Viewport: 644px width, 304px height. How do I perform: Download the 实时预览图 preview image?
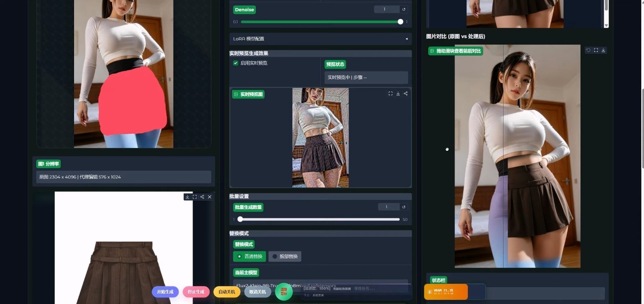click(x=398, y=94)
